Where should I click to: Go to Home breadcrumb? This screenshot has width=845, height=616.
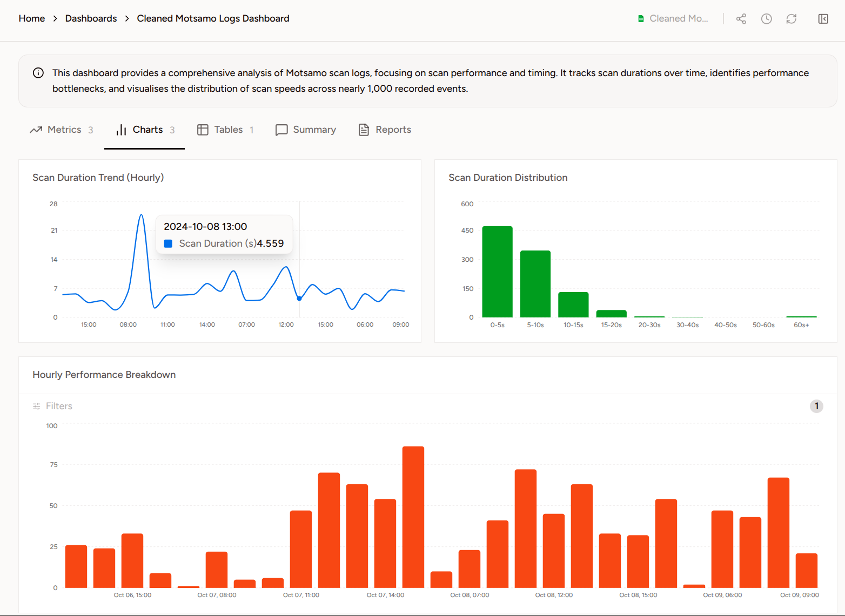click(x=32, y=18)
